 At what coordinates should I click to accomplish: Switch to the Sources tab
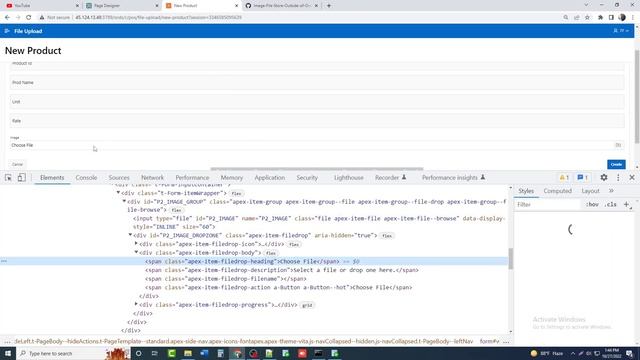coord(119,178)
